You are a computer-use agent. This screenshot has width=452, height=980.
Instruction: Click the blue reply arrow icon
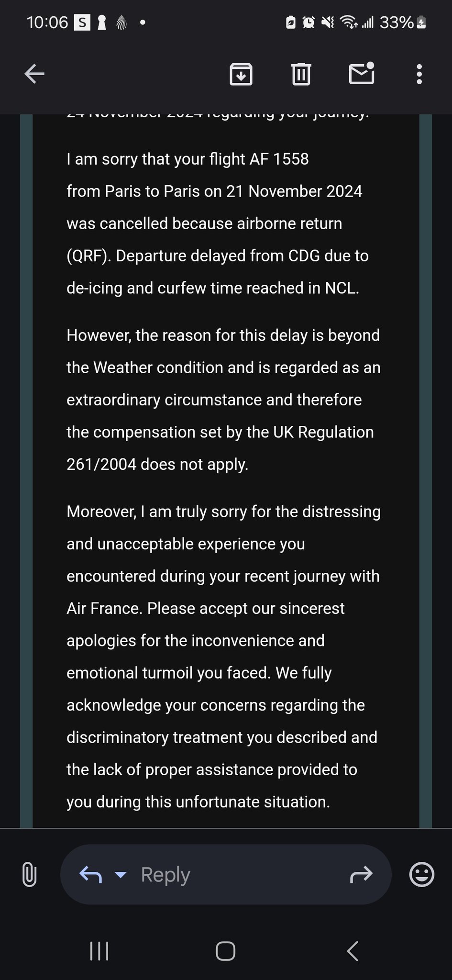tap(90, 874)
